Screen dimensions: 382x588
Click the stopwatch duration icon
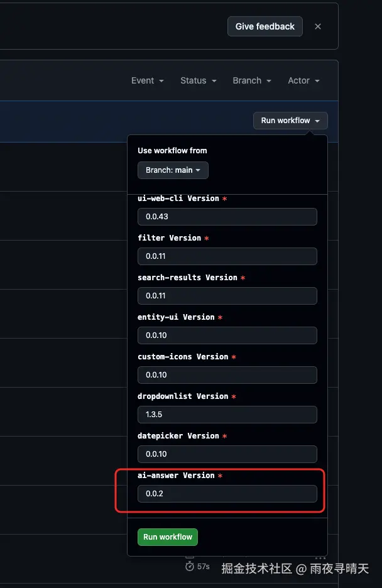(190, 566)
